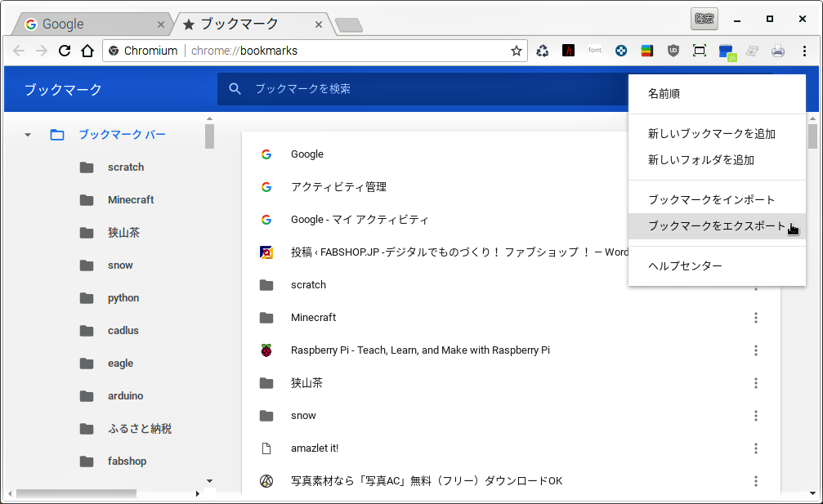Open a new tab button

pos(348,25)
